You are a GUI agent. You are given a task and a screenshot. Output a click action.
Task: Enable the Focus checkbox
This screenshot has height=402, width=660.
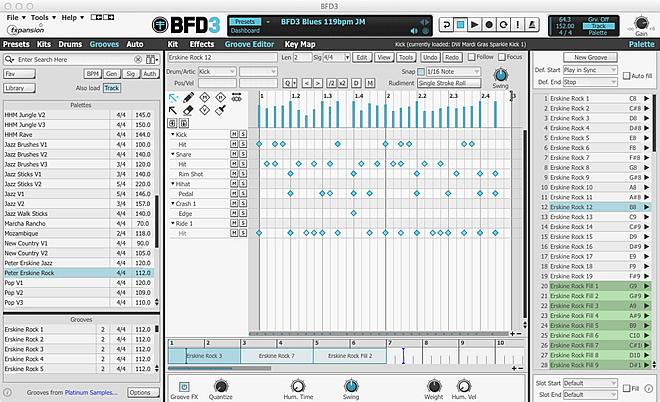pyautogui.click(x=502, y=57)
